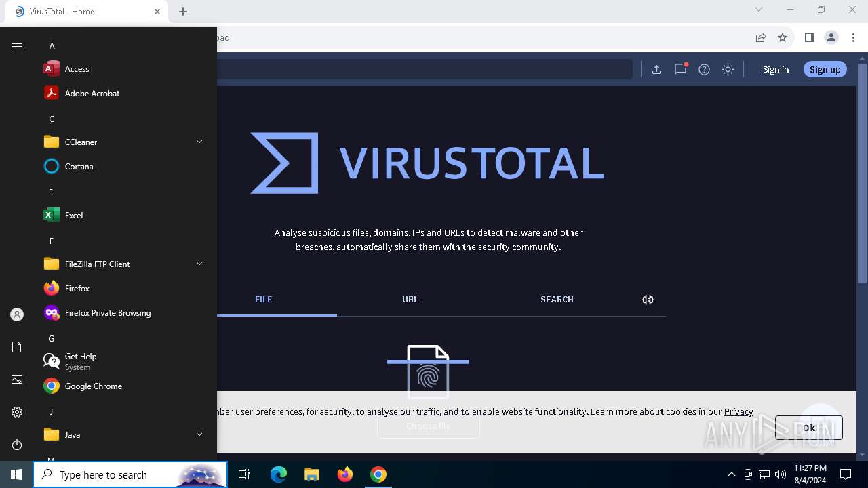868x488 pixels.
Task: Click the Power icon in Start
Action: pos(17,445)
